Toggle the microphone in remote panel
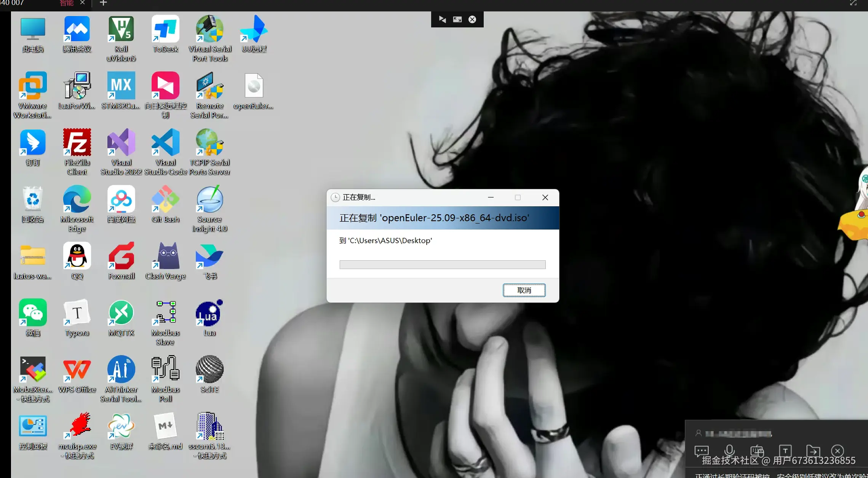The height and width of the screenshot is (478, 868). coord(729,451)
